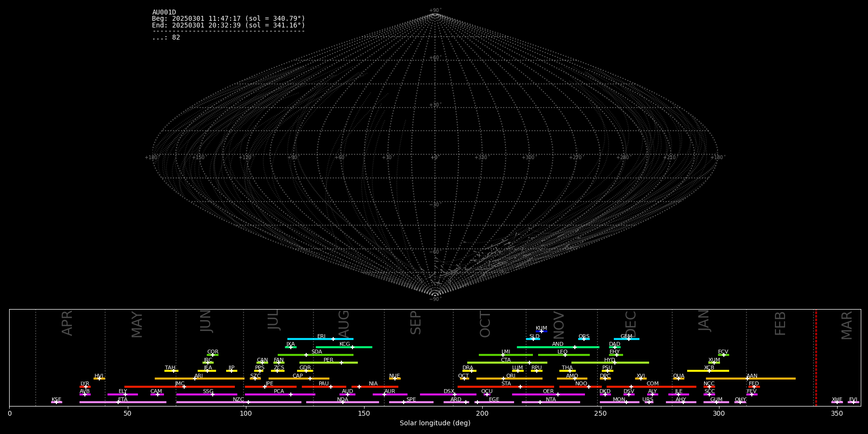Click the JAN month label
This screenshot has width=868, height=434.
pyautogui.click(x=704, y=321)
